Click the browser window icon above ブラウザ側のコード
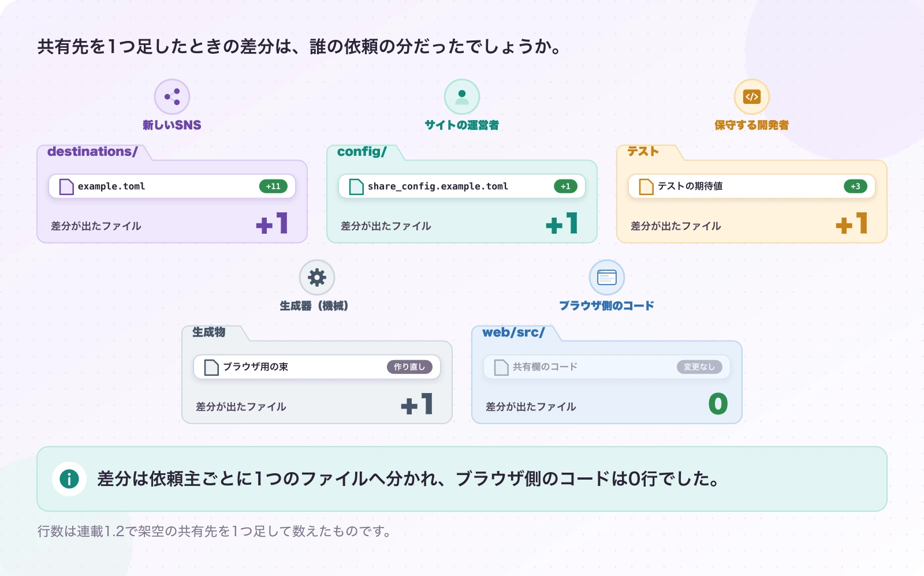924x576 pixels. point(607,277)
